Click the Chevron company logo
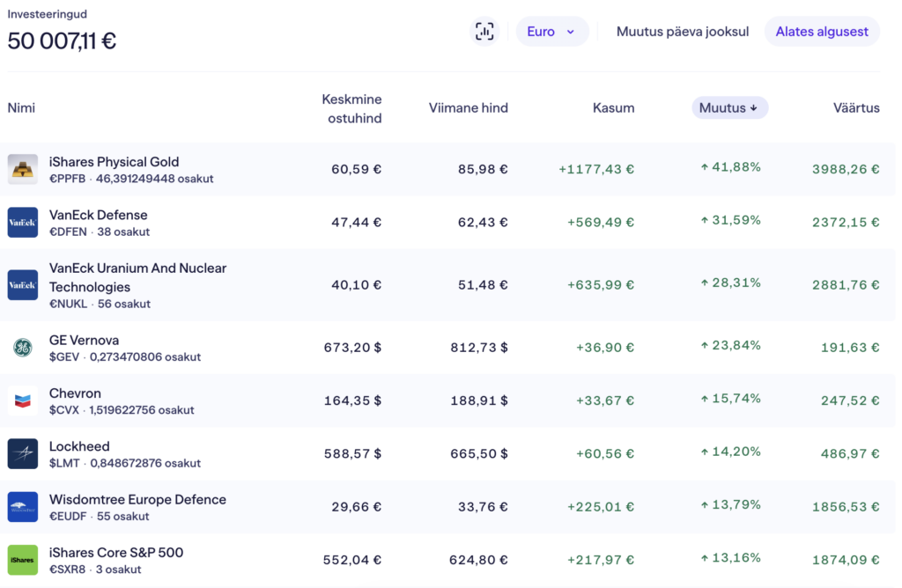 [x=23, y=401]
